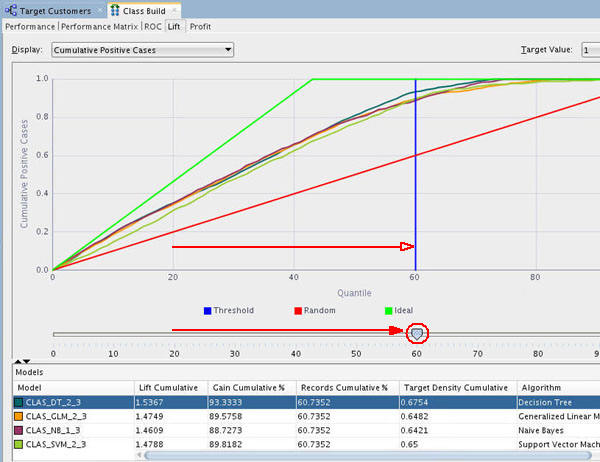
Task: Sort by the Model column header
Action: pos(73,388)
